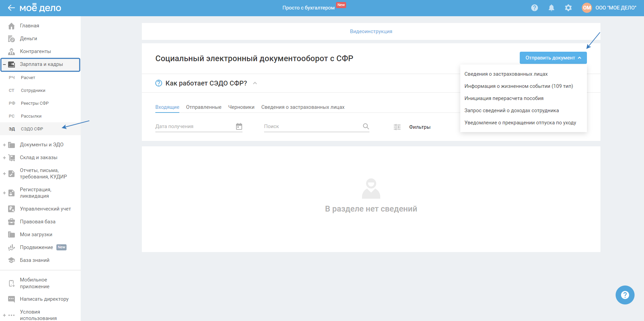Expand the Регистрация, ликвидация section

(4, 193)
